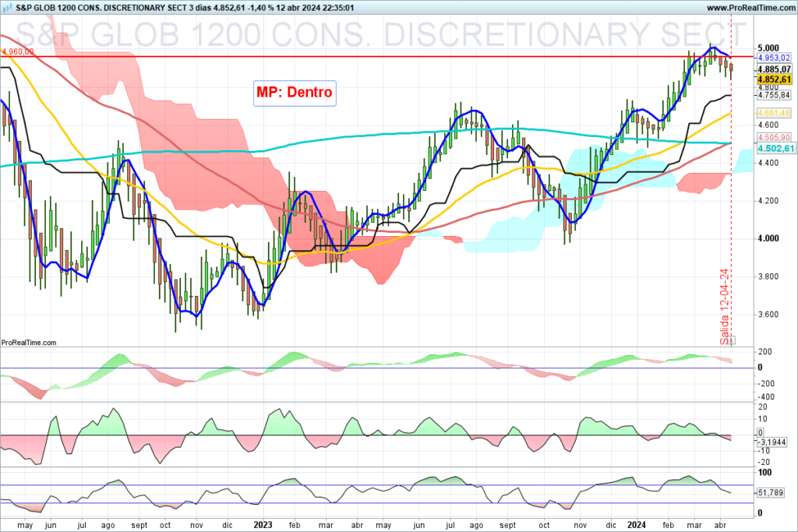Click the small square icon below the Salida line

click(732, 340)
